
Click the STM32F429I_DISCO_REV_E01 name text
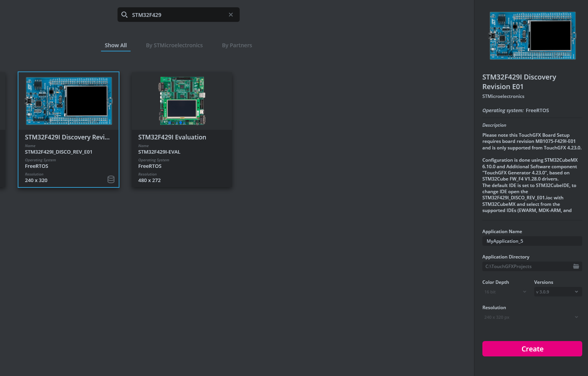(x=59, y=152)
